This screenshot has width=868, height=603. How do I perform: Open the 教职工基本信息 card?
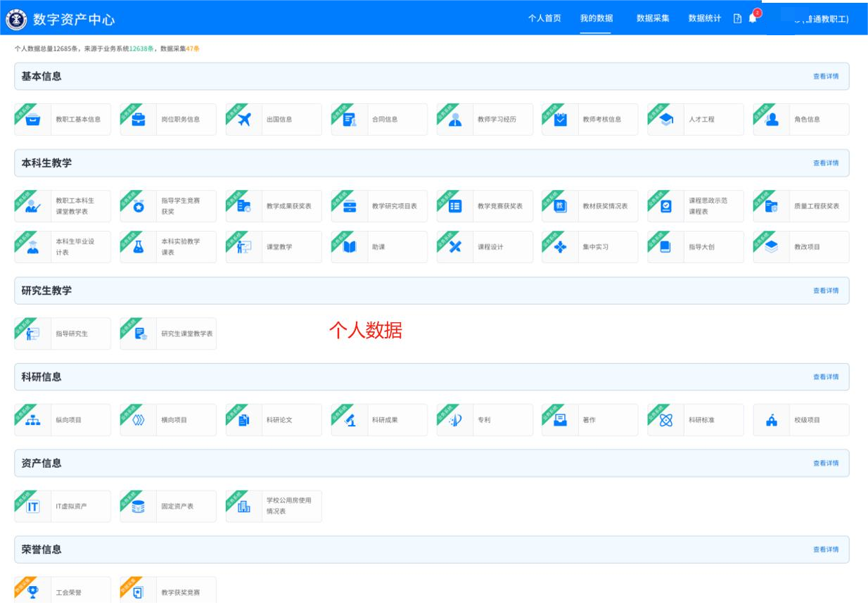point(63,120)
